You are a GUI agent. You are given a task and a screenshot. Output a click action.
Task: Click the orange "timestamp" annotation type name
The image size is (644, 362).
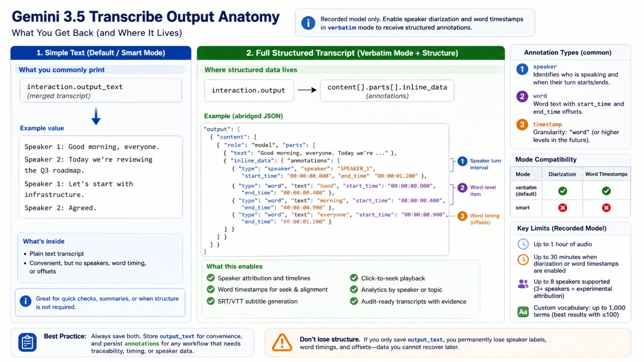[x=547, y=124]
